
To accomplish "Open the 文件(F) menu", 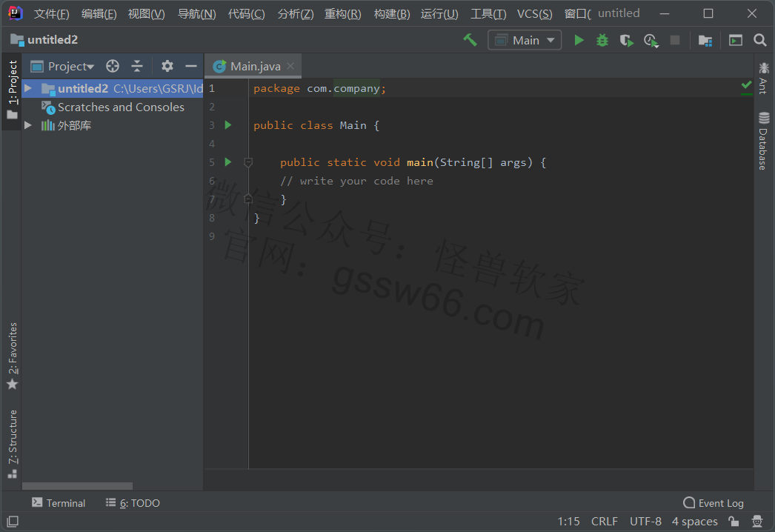I will click(51, 14).
